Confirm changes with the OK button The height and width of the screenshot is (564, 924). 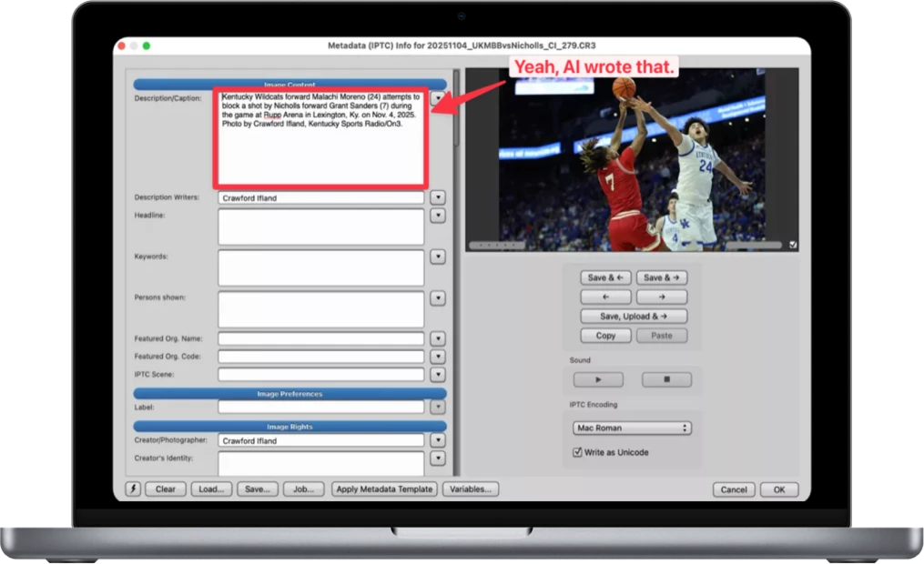(778, 489)
